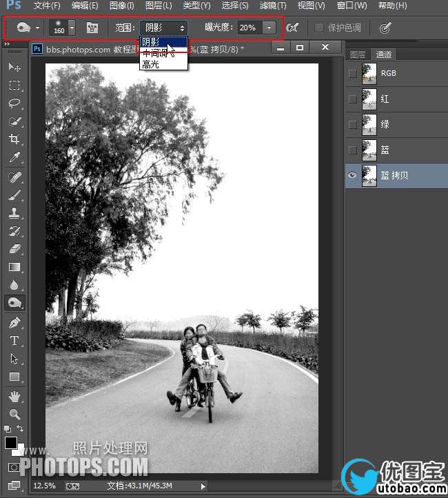Hide the 蓝 拷贝 channel eye icon
The height and width of the screenshot is (498, 448).
click(x=352, y=175)
